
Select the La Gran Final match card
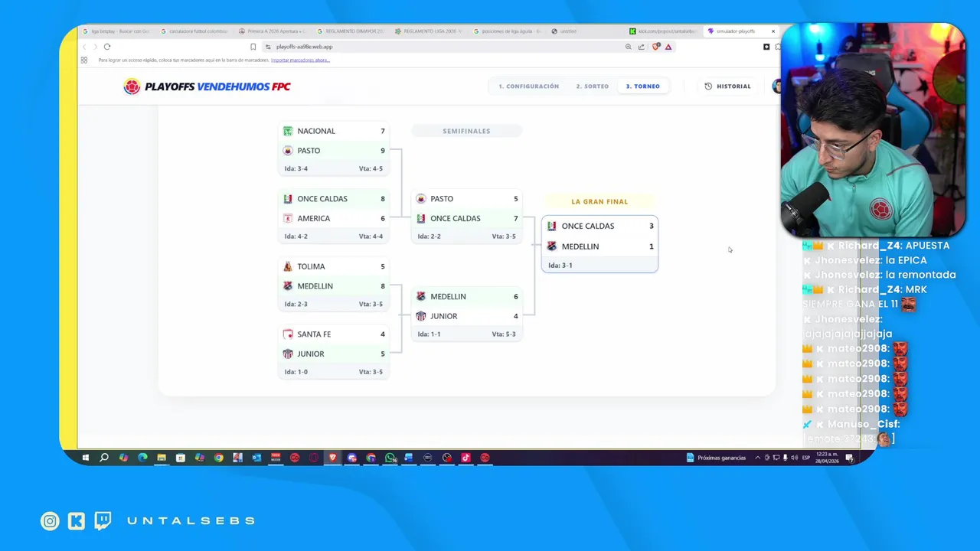pyautogui.click(x=599, y=244)
